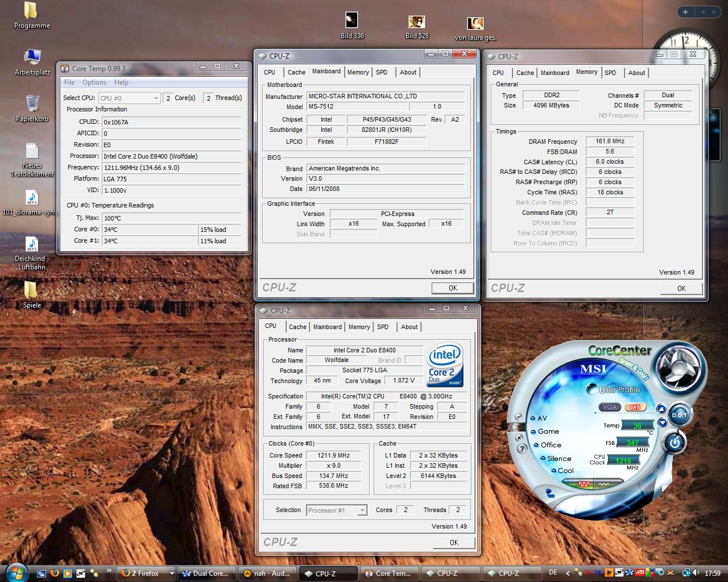Screen dimensions: 728x582
Task: Click the DE language indicator in the taskbar
Action: pyautogui.click(x=553, y=573)
